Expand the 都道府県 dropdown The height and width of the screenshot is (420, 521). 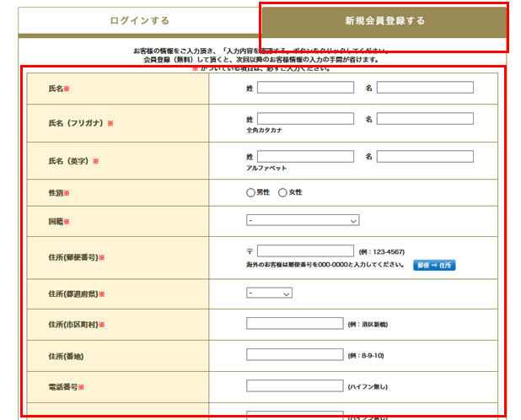tap(269, 293)
